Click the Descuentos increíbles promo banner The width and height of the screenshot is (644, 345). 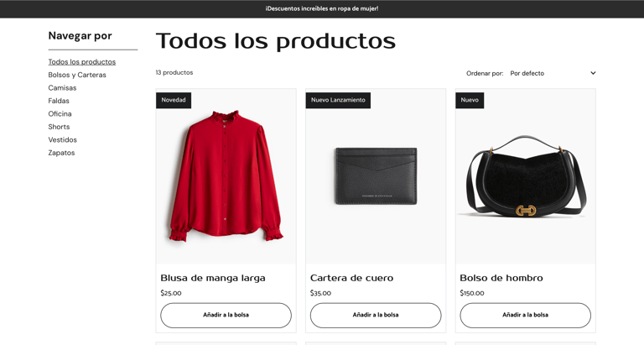click(x=322, y=8)
